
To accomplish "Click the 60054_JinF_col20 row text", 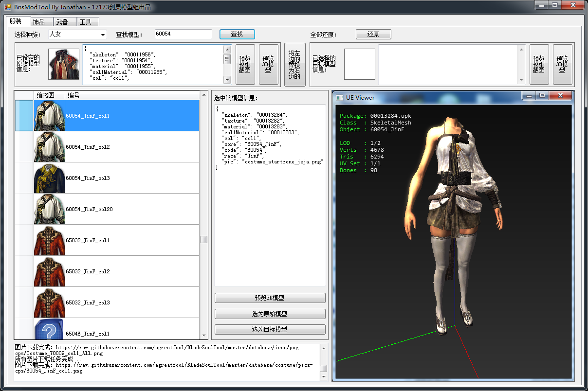I will point(89,210).
